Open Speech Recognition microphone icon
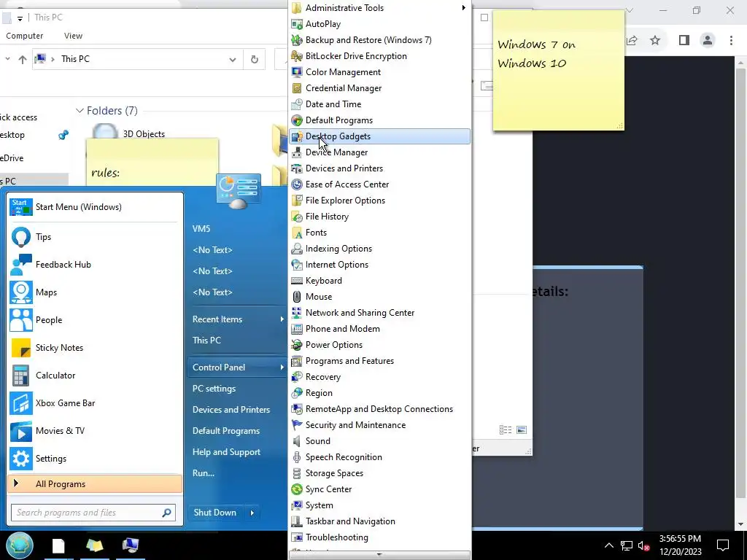Screen dimensions: 747x560 [x=297, y=457]
